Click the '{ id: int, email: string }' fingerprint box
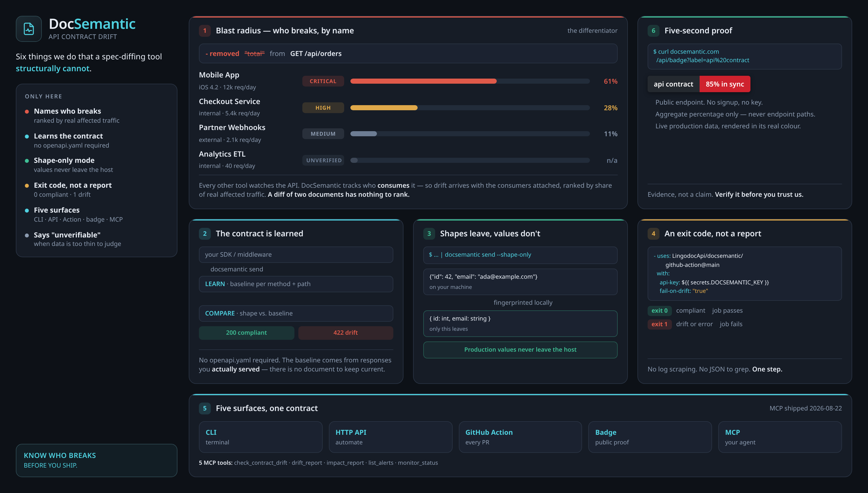 [520, 323]
